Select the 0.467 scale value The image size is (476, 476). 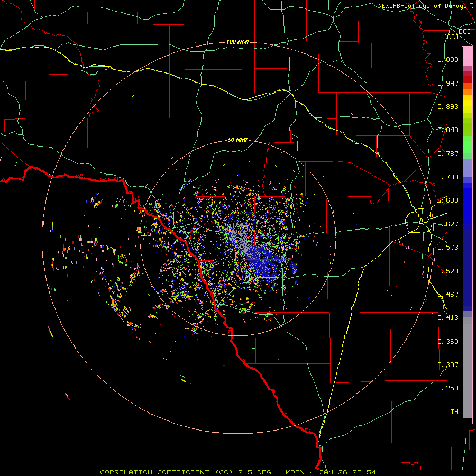(x=448, y=294)
